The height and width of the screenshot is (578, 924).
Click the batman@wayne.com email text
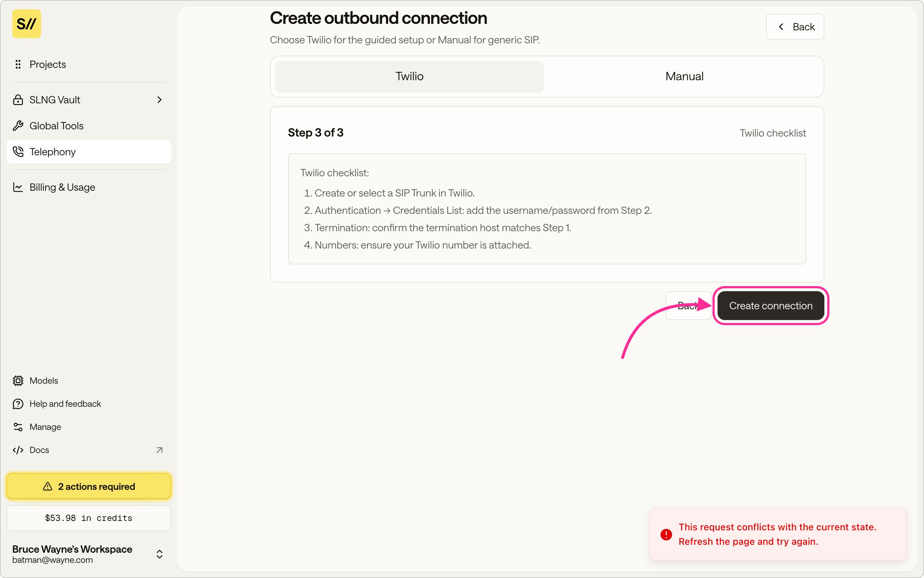(52, 560)
